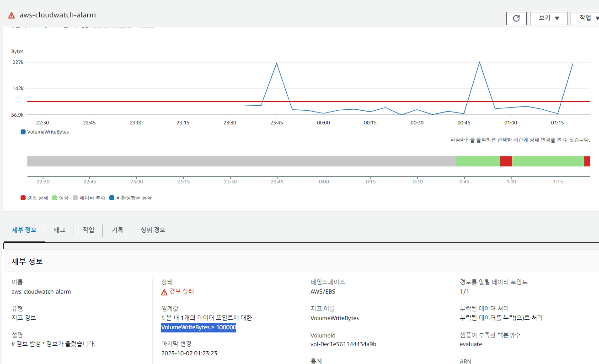This screenshot has width=599, height=364.
Task: Click the first red alarm segment in timeline
Action: [x=506, y=161]
